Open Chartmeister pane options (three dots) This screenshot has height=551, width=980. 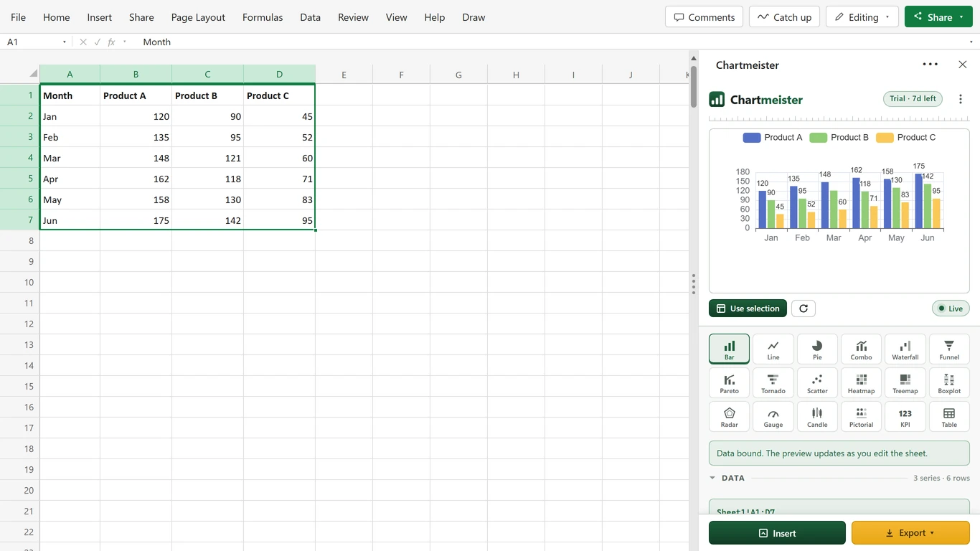(x=930, y=65)
